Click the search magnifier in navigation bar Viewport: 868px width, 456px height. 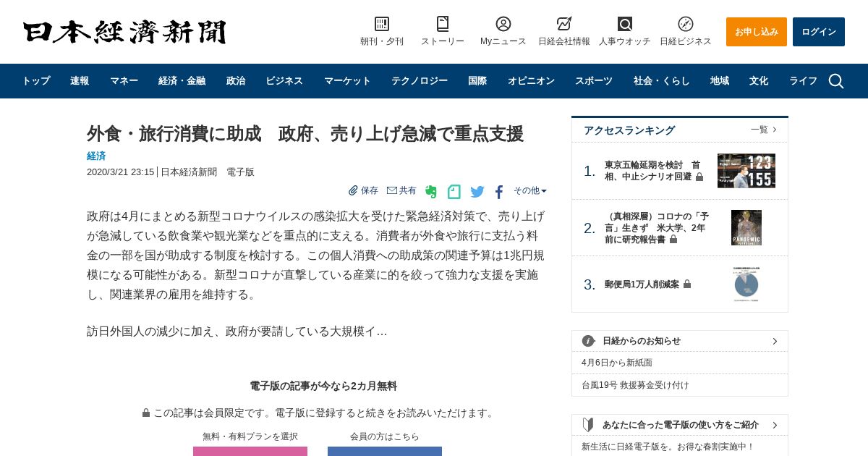pos(836,81)
